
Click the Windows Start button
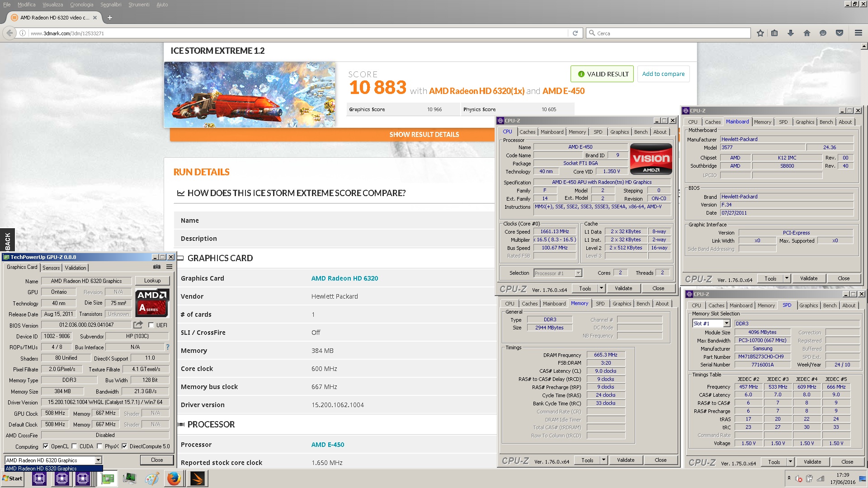(13, 479)
